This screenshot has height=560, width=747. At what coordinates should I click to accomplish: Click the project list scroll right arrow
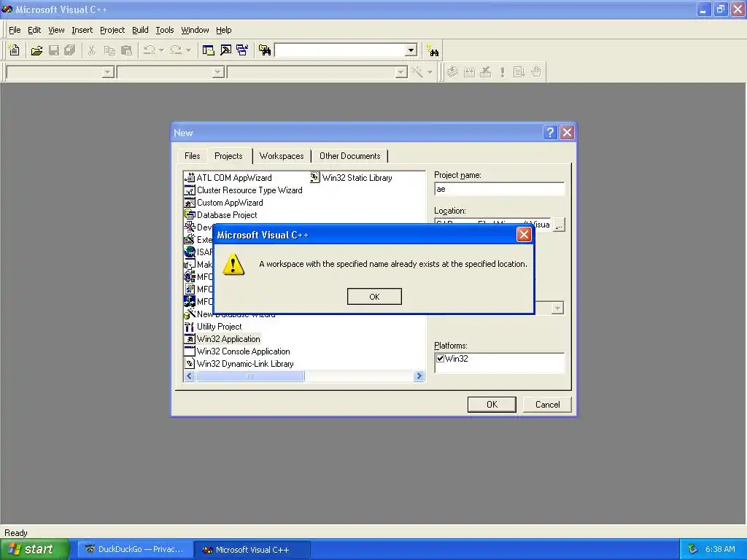[419, 376]
